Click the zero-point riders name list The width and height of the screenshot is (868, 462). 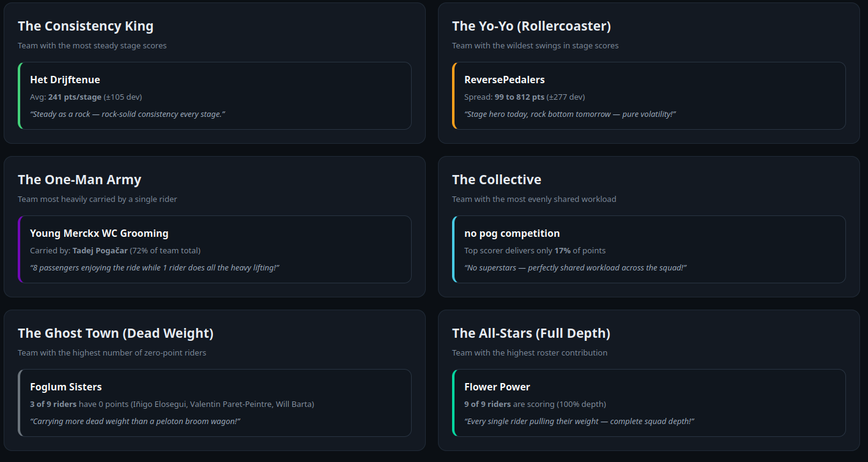click(223, 404)
